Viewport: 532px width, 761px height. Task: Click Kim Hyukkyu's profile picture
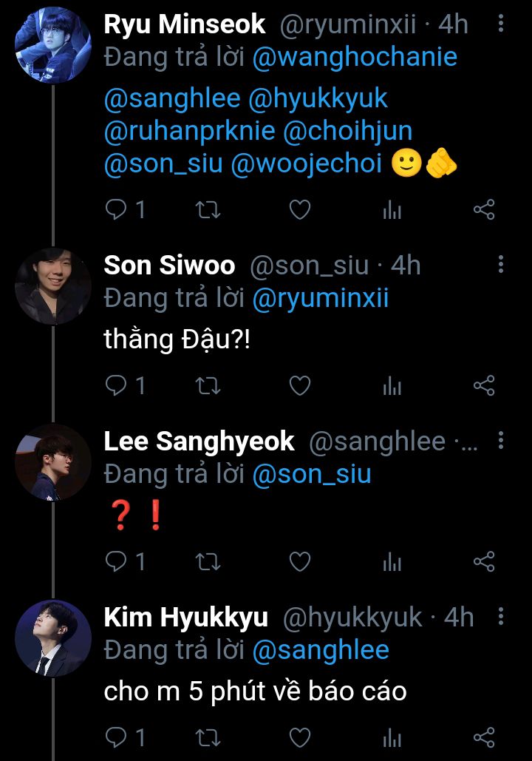pyautogui.click(x=52, y=638)
